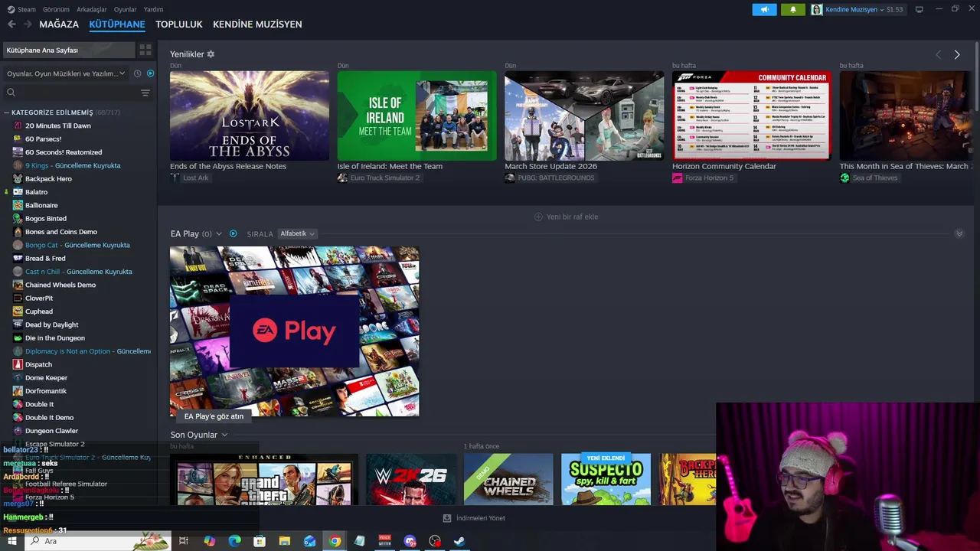
Task: Switch to Big Picture mode via monitor icon
Action: click(919, 9)
